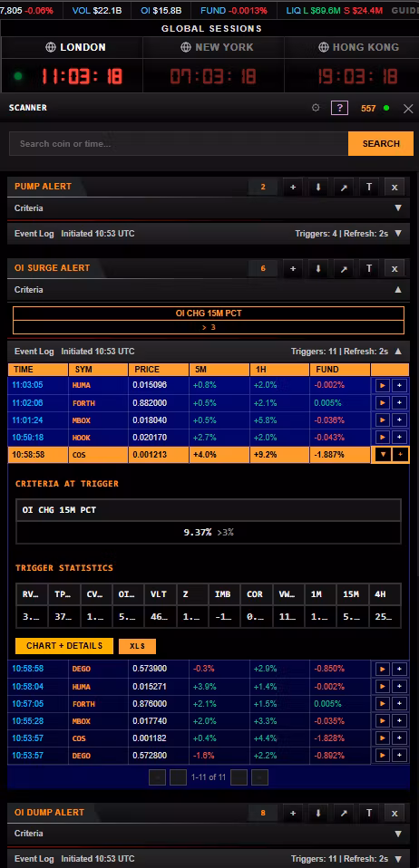Download OI Dump Alert data
The width and height of the screenshot is (419, 868).
click(x=318, y=814)
